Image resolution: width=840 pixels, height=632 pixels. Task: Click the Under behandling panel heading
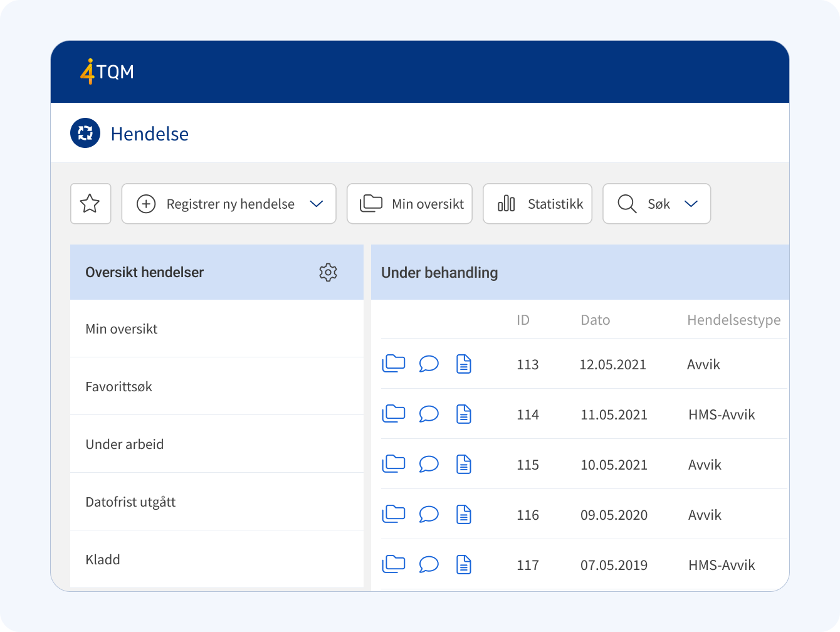(x=439, y=273)
